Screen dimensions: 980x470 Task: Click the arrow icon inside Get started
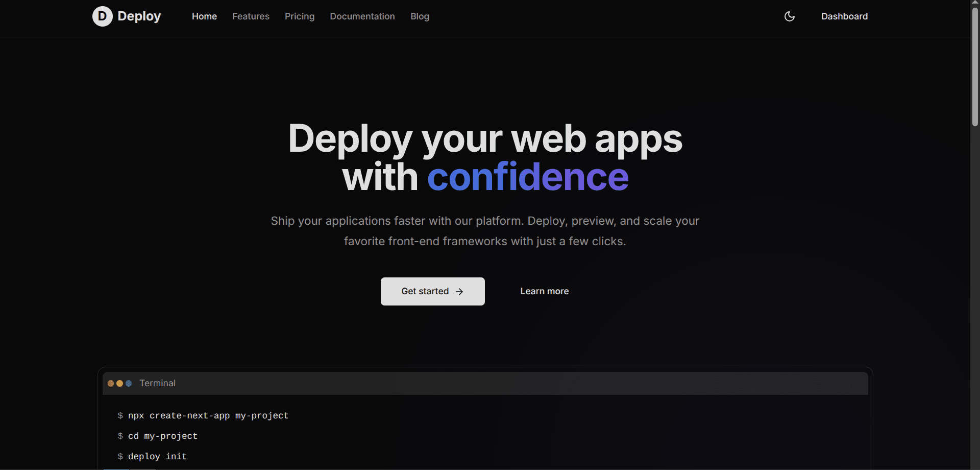click(x=459, y=291)
